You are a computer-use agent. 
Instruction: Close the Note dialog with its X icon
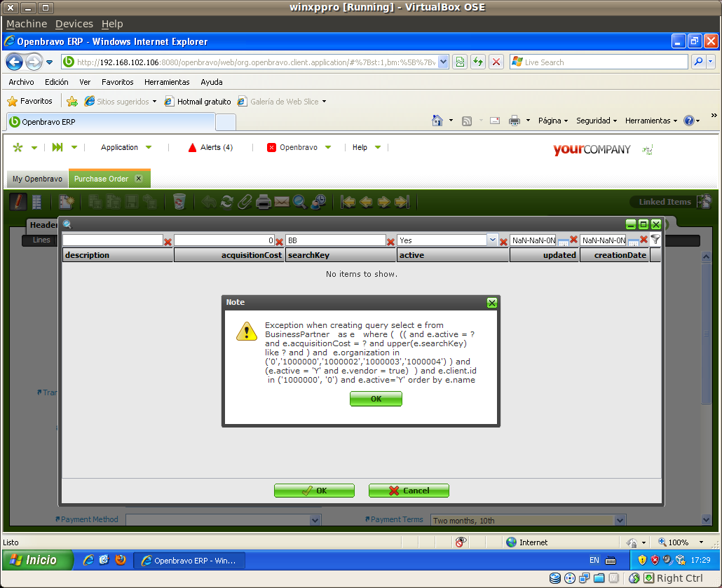point(492,303)
